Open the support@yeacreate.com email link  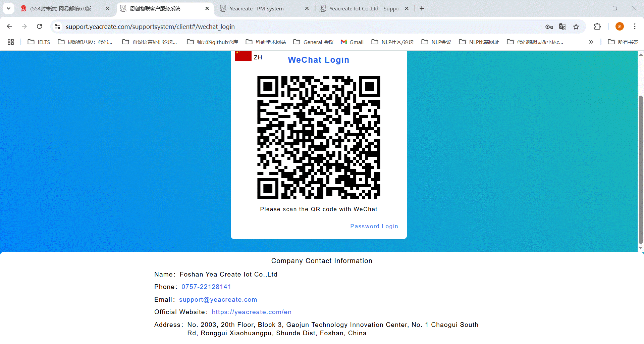coord(218,299)
